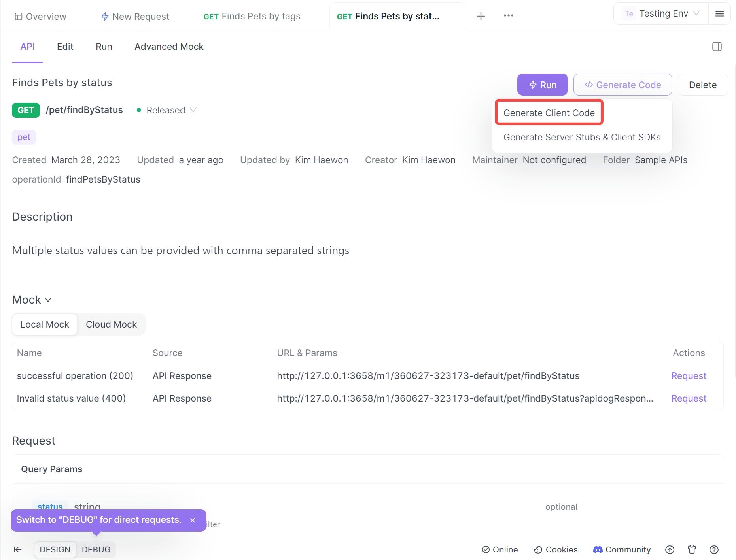Image resolution: width=736 pixels, height=560 pixels.
Task: Click the Invalid status value (400) name cell
Action: click(71, 398)
